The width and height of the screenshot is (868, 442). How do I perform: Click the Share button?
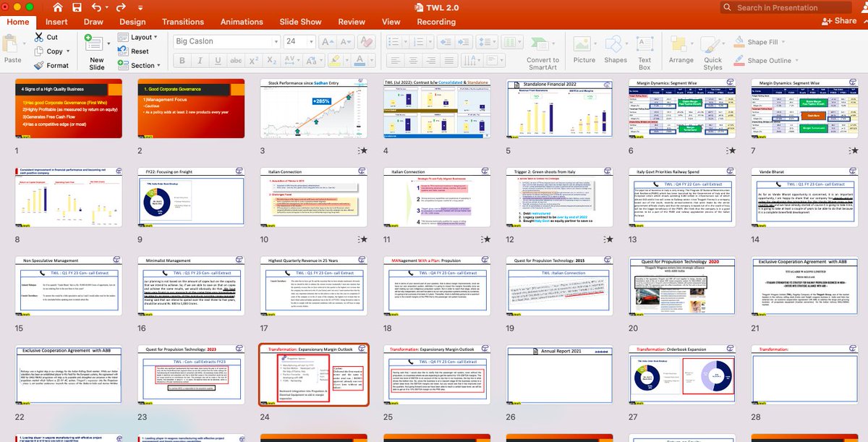(x=840, y=21)
